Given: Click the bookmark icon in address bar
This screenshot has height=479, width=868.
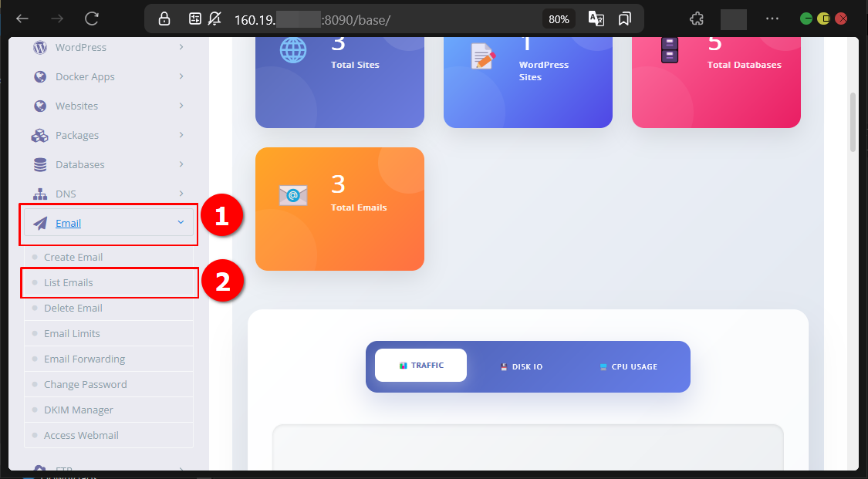Looking at the screenshot, I should (x=624, y=19).
